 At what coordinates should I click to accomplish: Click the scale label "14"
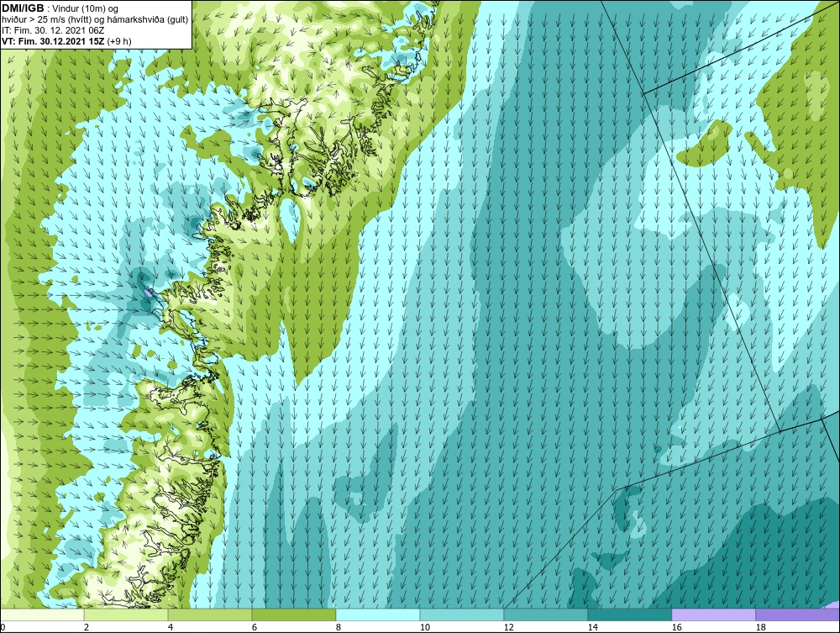(x=592, y=627)
